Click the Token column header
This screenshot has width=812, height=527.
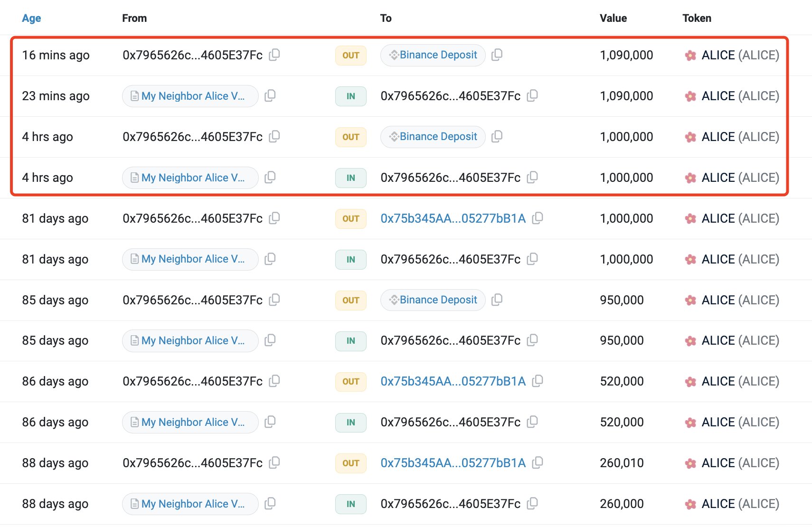click(x=697, y=18)
